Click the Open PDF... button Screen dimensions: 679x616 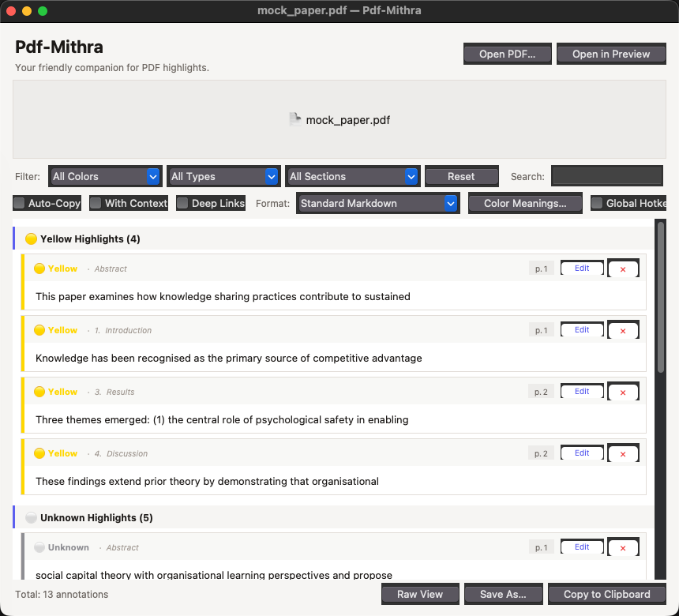point(507,54)
